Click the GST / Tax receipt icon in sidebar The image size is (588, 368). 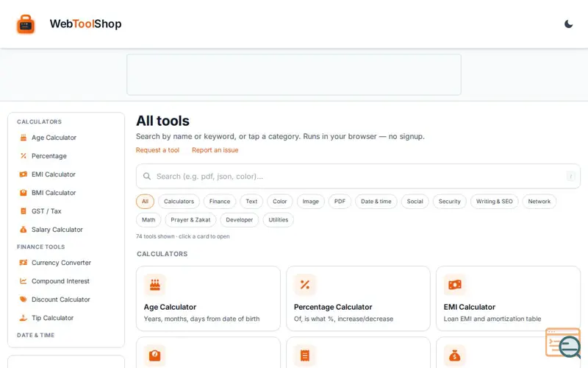click(x=24, y=211)
